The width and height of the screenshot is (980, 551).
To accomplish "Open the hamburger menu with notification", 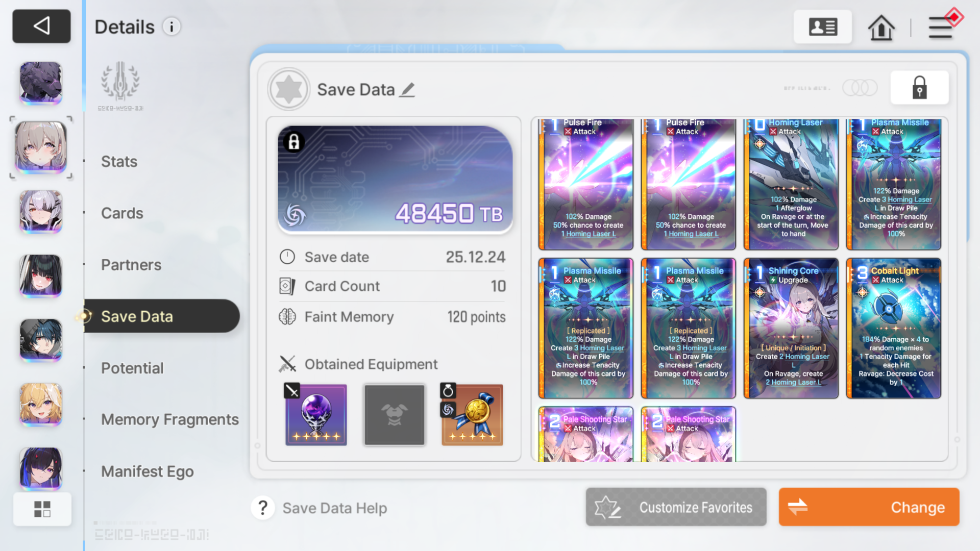I will [942, 26].
